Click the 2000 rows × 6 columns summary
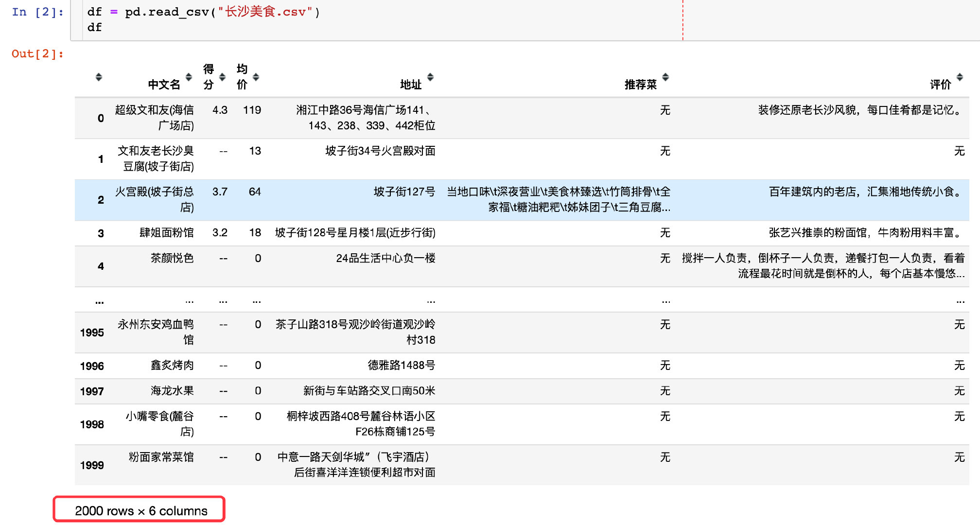This screenshot has height=525, width=980. (x=140, y=510)
